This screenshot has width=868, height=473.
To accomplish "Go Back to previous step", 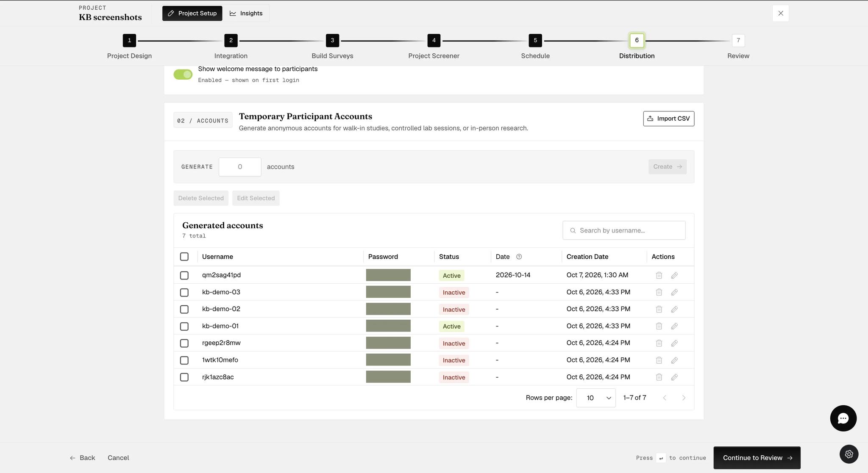I will click(82, 458).
